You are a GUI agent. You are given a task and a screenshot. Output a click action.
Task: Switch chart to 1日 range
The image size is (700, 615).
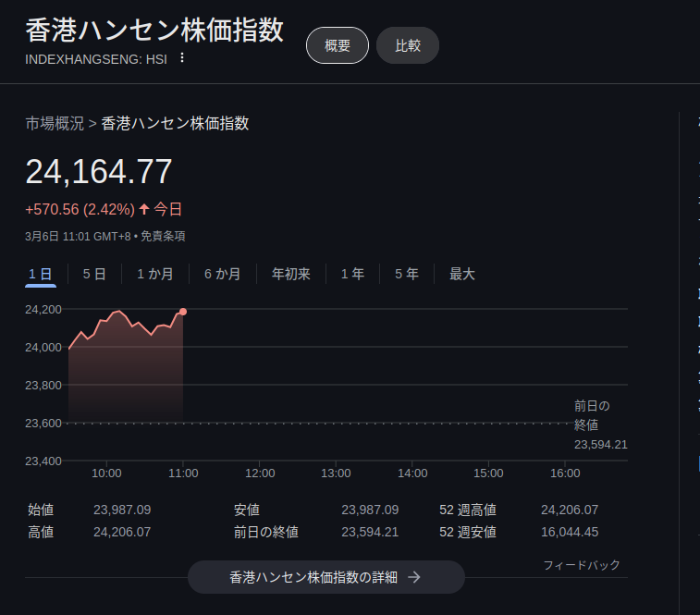tap(40, 274)
